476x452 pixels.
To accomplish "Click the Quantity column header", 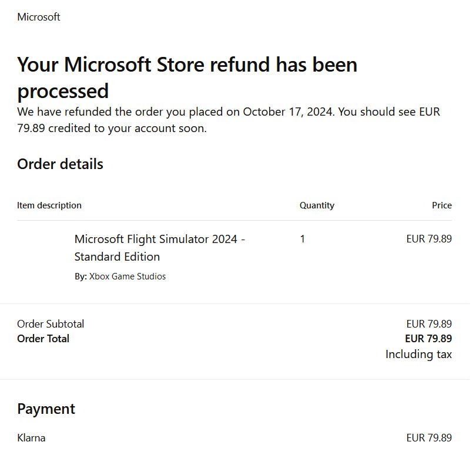I will point(317,205).
